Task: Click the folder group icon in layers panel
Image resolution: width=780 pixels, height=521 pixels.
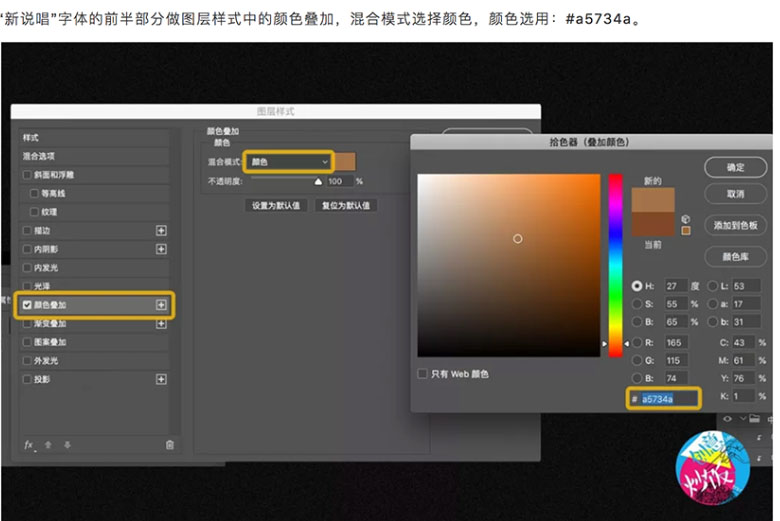Action: click(x=755, y=418)
